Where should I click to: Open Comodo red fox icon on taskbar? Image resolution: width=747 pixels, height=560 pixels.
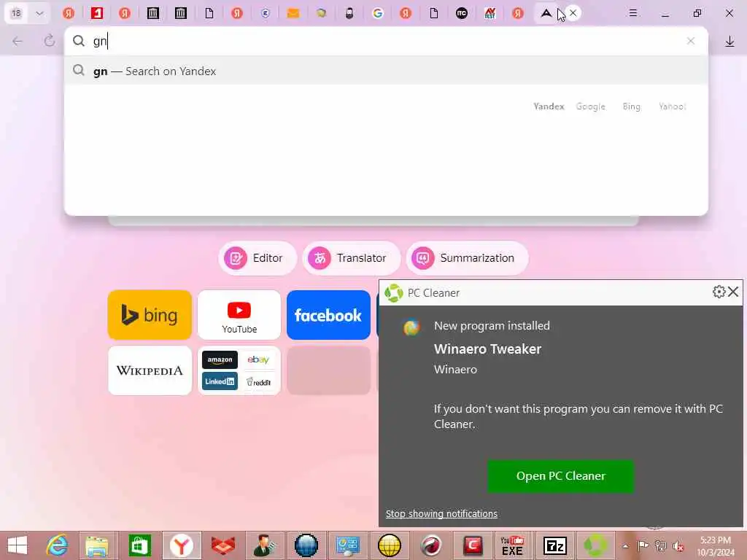[x=223, y=545]
